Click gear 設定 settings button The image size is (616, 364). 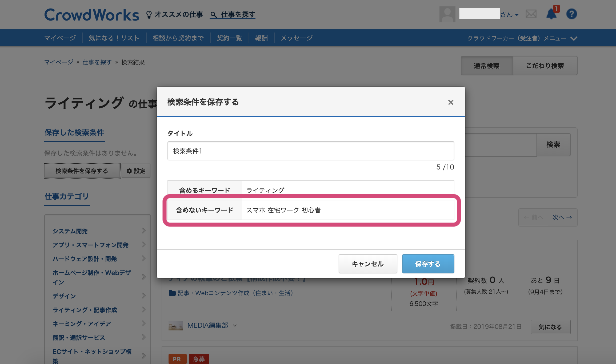[x=136, y=171]
